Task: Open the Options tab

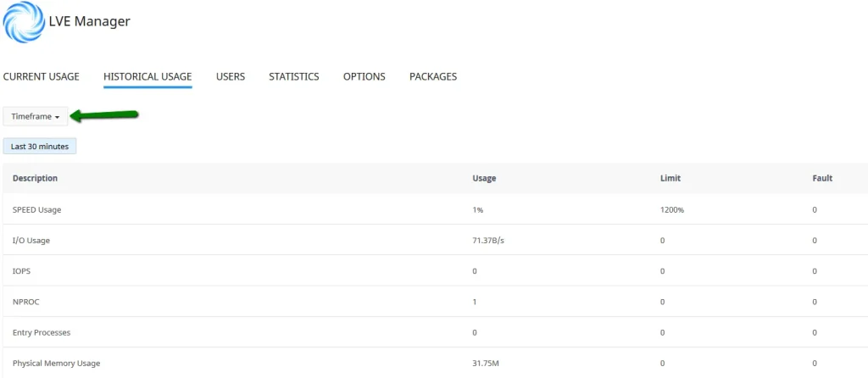Action: click(364, 77)
